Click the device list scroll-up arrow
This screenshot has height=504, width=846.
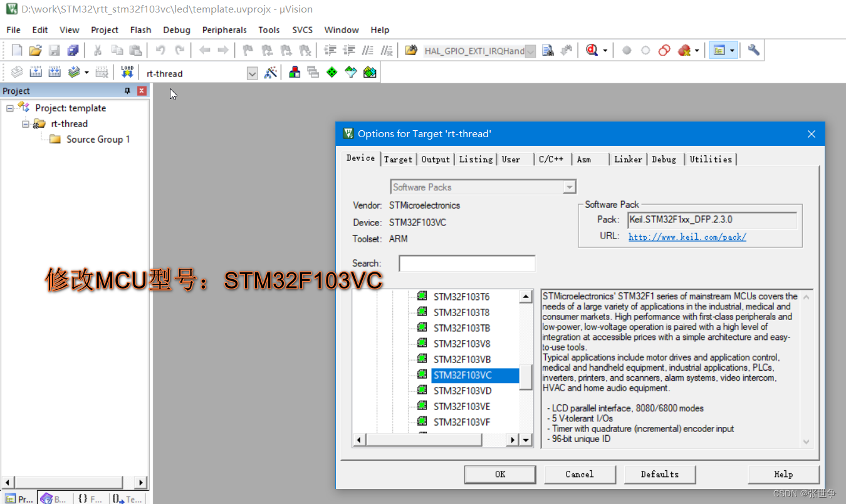(526, 297)
